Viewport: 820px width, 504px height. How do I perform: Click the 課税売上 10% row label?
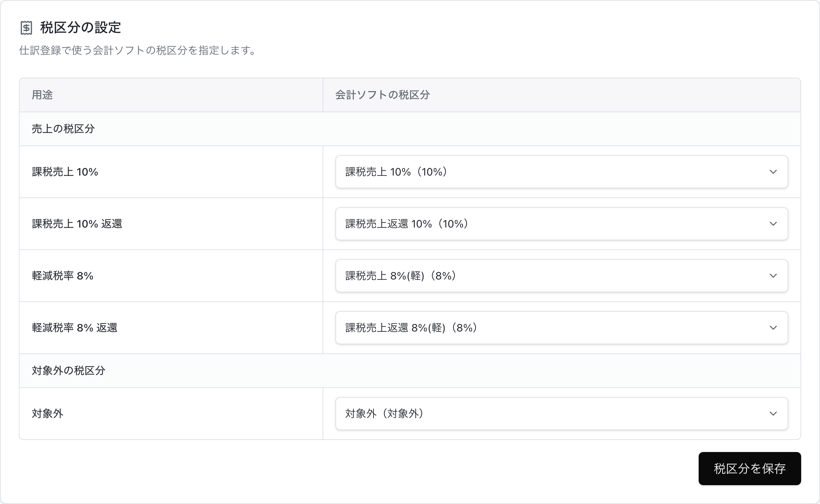coord(65,172)
